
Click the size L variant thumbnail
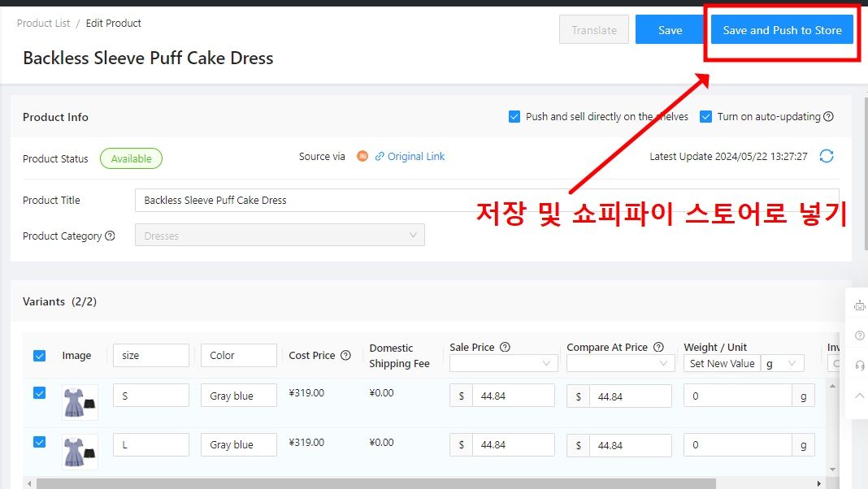(x=80, y=452)
